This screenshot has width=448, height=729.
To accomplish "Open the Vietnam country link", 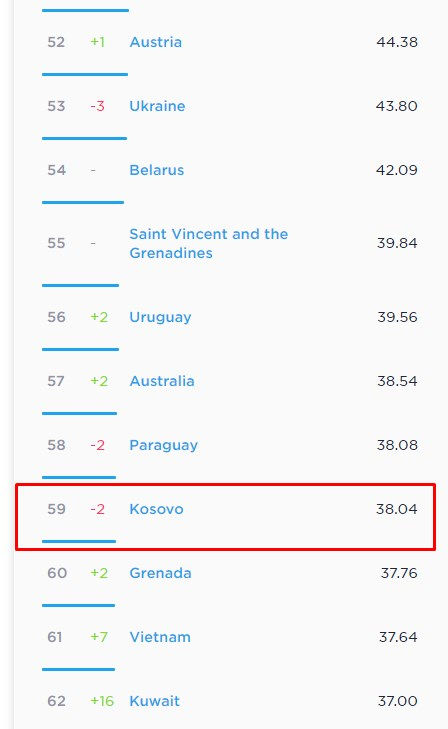I will (160, 637).
